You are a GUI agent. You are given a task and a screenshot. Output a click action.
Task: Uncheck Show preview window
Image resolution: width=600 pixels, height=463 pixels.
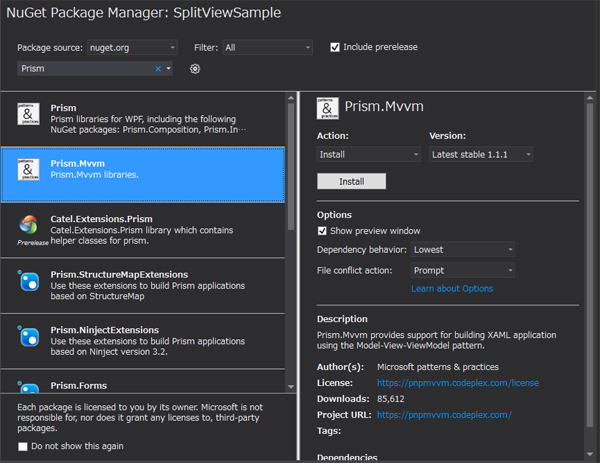point(322,231)
